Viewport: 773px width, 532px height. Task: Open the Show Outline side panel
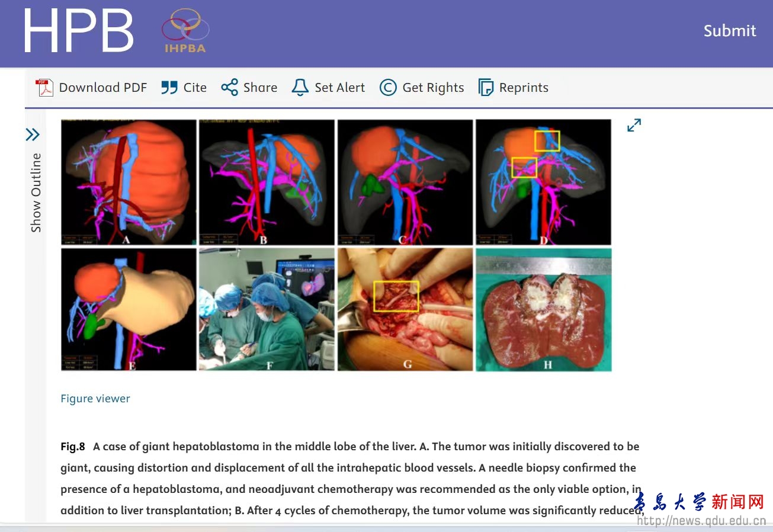tap(36, 193)
